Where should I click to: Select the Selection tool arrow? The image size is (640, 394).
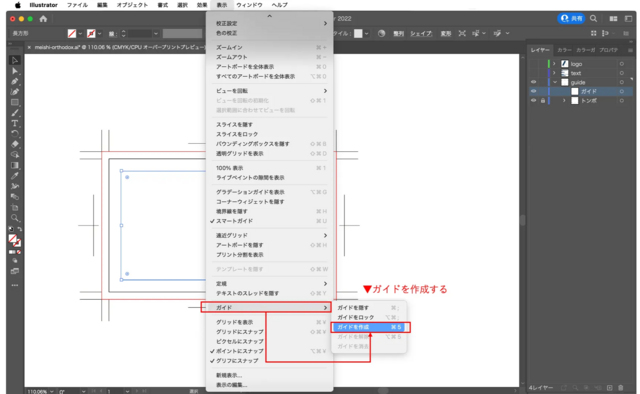tap(15, 60)
